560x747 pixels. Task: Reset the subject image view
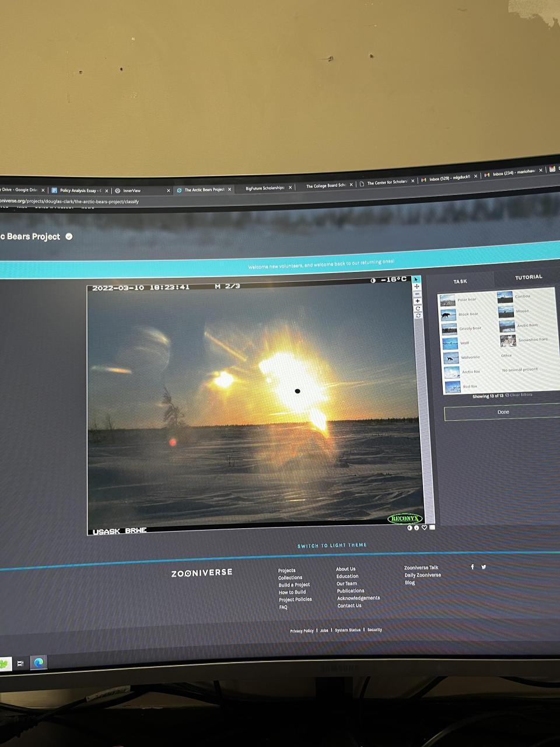pyautogui.click(x=418, y=316)
